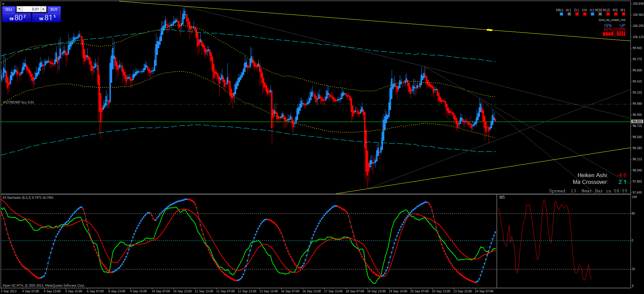
Task: Click the M15 red trend indicator square
Action: tap(608, 14)
